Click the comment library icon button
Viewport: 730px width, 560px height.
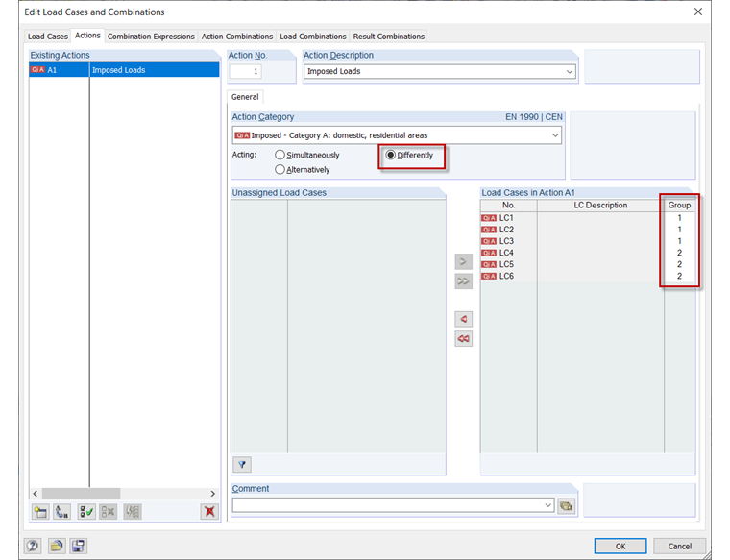click(x=566, y=506)
